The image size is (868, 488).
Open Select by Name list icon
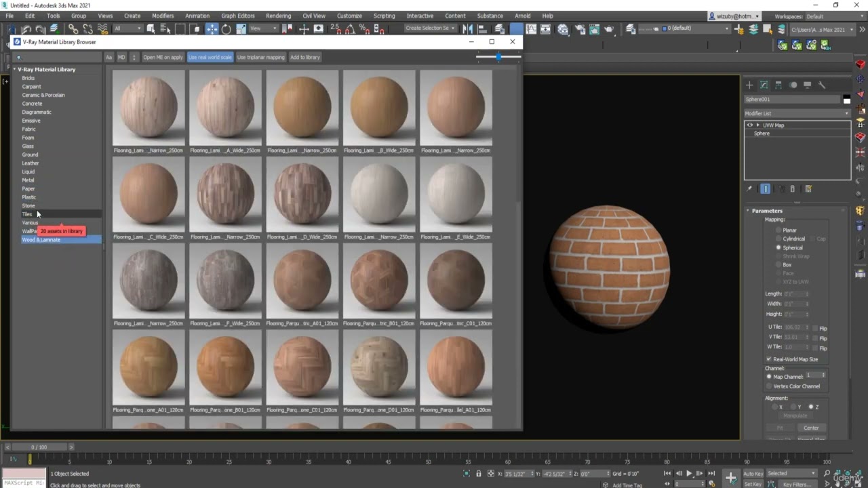click(165, 29)
